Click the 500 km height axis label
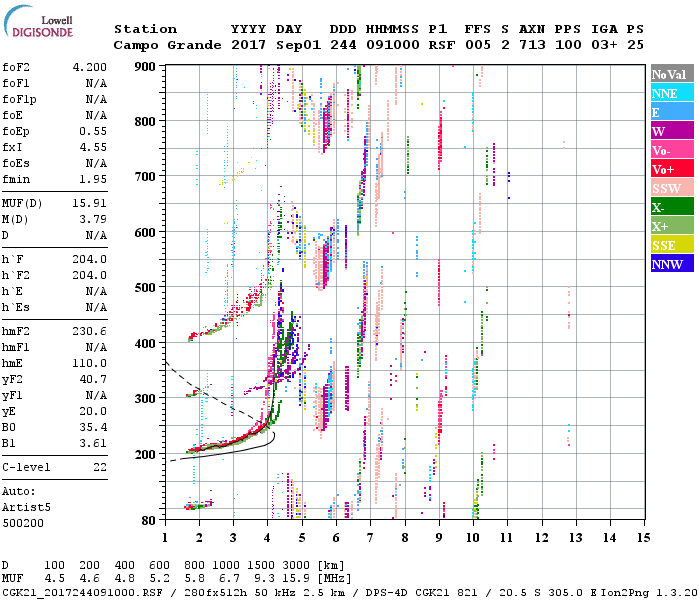 tap(145, 288)
